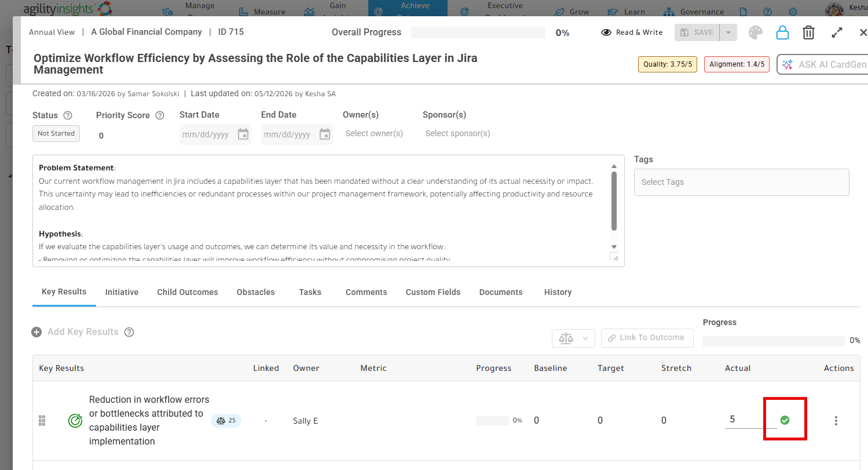Switch to the Key Results tab
This screenshot has width=868, height=470.
(x=64, y=292)
